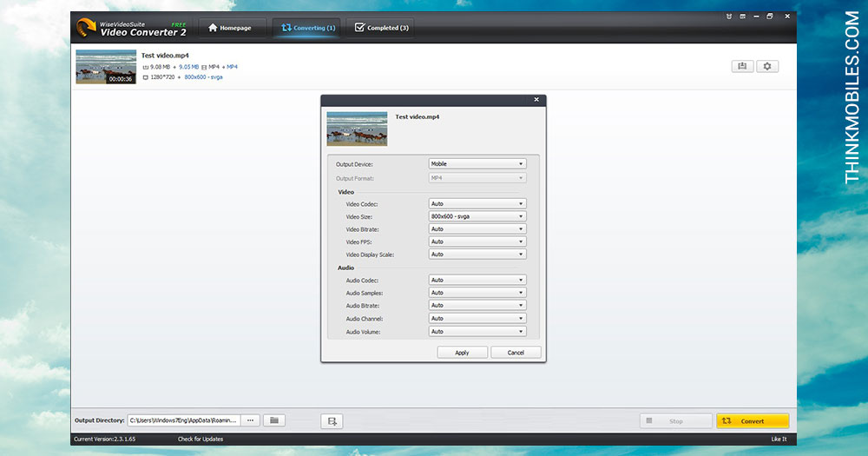Click the export icon button for Test video.mp4
The width and height of the screenshot is (868, 456).
[x=742, y=67]
